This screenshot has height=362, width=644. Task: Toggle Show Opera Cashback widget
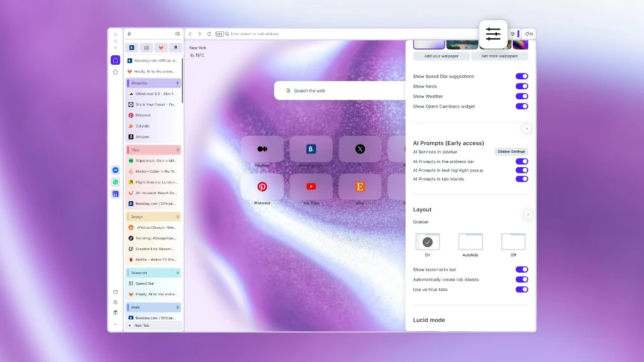click(x=521, y=106)
